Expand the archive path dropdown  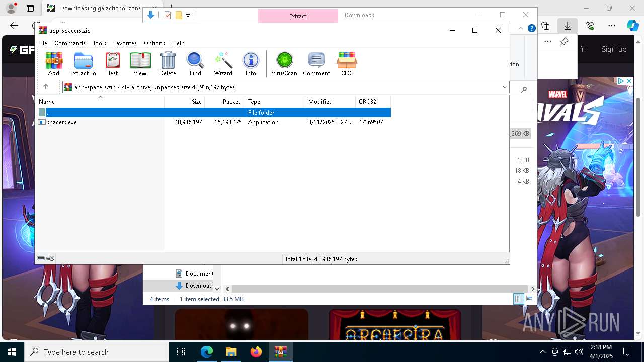(505, 87)
